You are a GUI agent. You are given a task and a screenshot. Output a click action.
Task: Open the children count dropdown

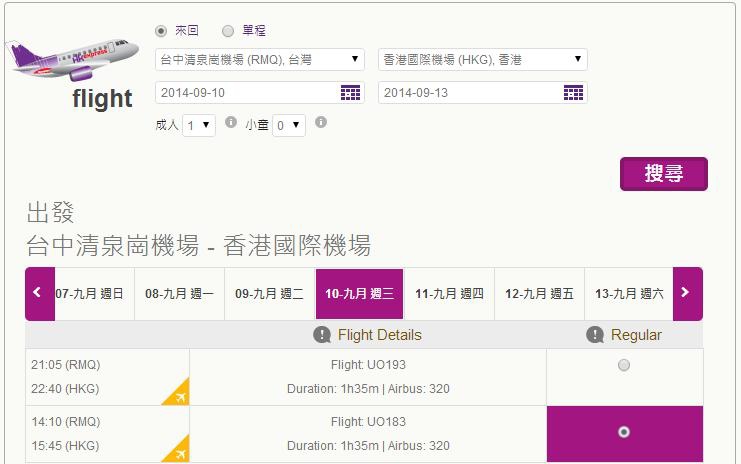coord(289,125)
